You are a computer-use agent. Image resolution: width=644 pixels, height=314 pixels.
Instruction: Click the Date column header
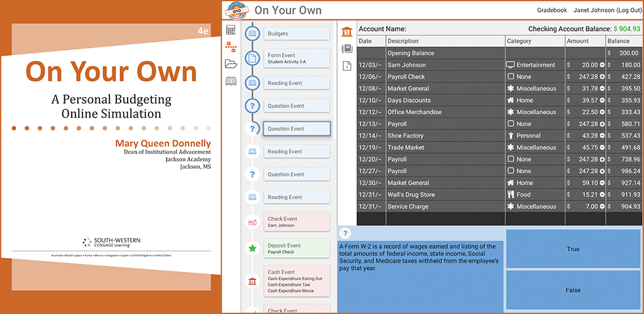371,41
